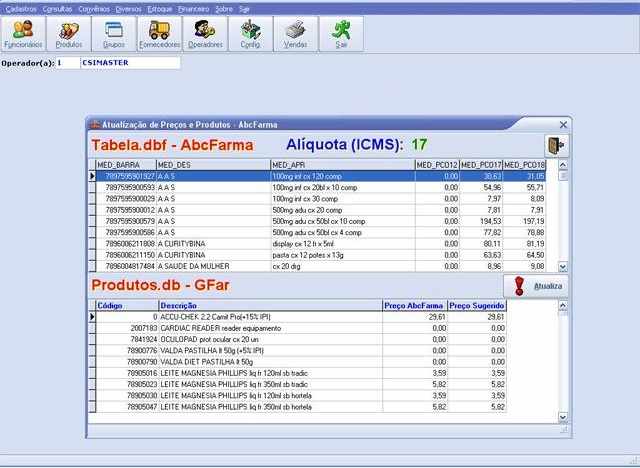Click the Sair menu bar item
The image size is (640, 468).
click(244, 9)
